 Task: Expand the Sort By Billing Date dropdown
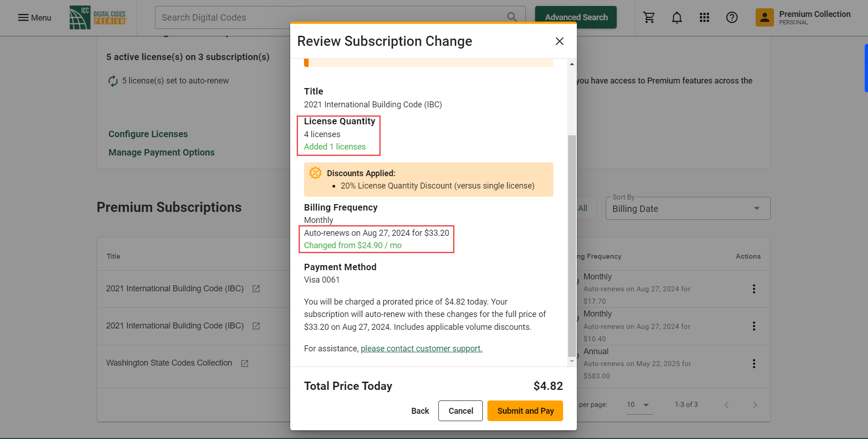[688, 209]
